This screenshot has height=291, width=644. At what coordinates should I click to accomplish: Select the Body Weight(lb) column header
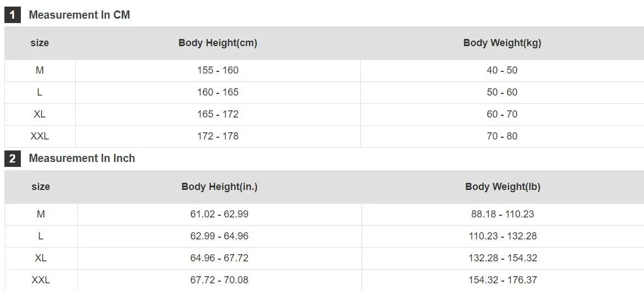(x=502, y=187)
